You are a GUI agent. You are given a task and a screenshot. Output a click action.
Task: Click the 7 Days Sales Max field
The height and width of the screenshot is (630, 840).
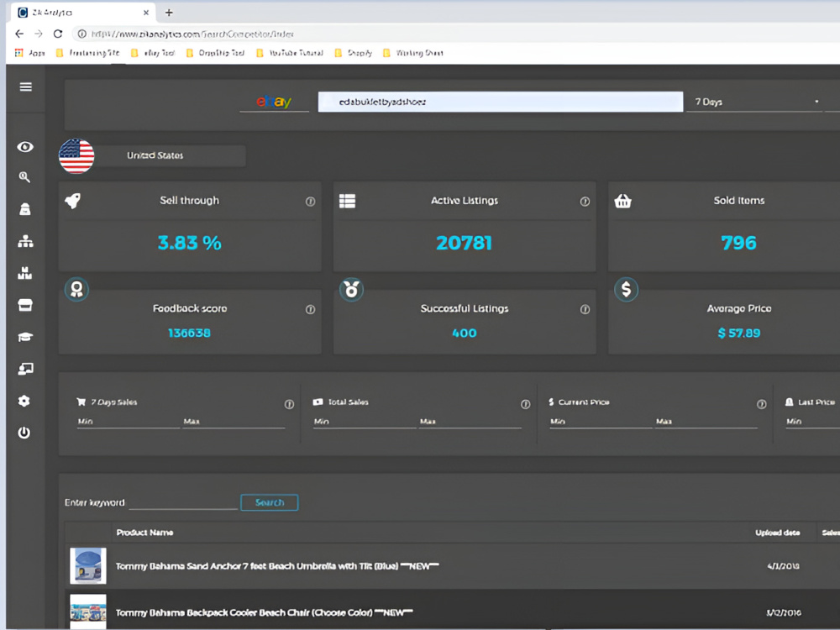tap(234, 422)
